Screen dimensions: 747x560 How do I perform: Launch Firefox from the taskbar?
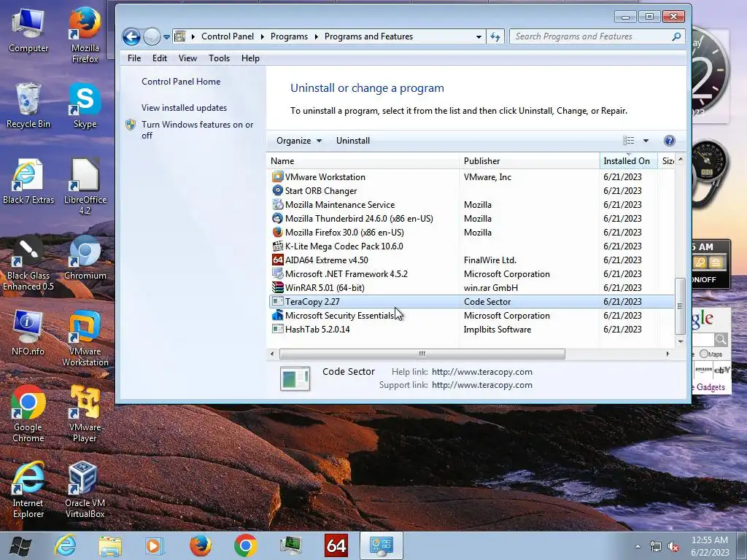(x=201, y=545)
